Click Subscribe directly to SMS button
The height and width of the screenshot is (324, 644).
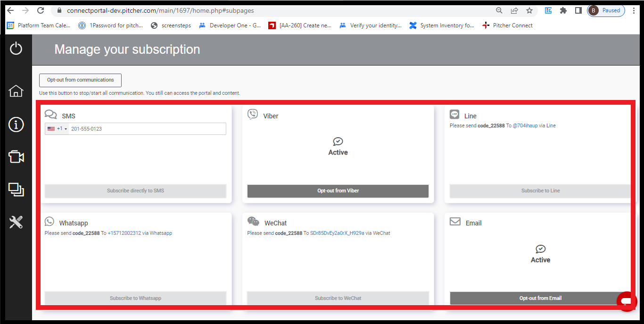[x=135, y=191]
